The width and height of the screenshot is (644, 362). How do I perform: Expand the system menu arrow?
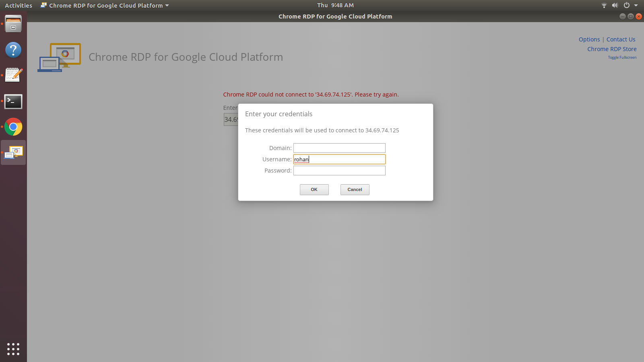click(636, 5)
